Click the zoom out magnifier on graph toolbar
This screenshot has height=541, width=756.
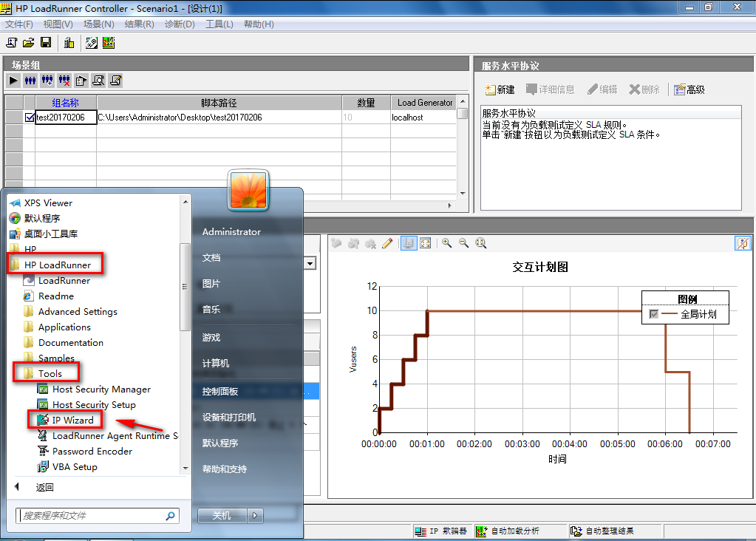coord(464,243)
